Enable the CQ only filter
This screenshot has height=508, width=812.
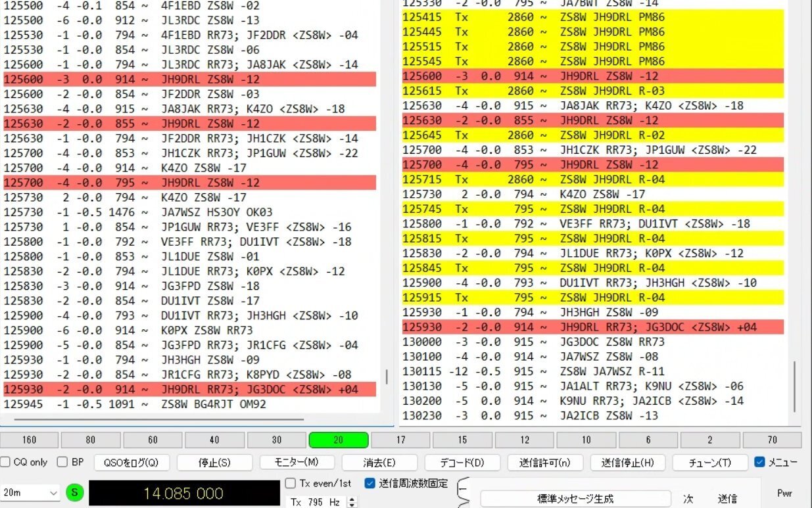click(x=5, y=462)
